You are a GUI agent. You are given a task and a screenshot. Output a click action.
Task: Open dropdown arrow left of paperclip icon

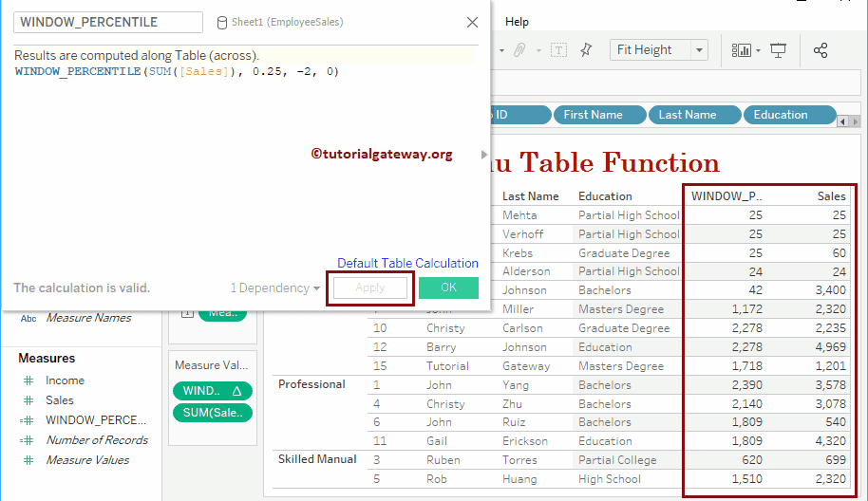point(501,51)
